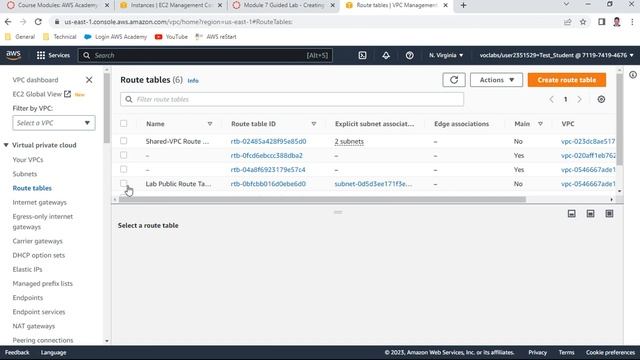Open Cookie preferences in footer
This screenshot has width=640, height=360.
click(610, 353)
